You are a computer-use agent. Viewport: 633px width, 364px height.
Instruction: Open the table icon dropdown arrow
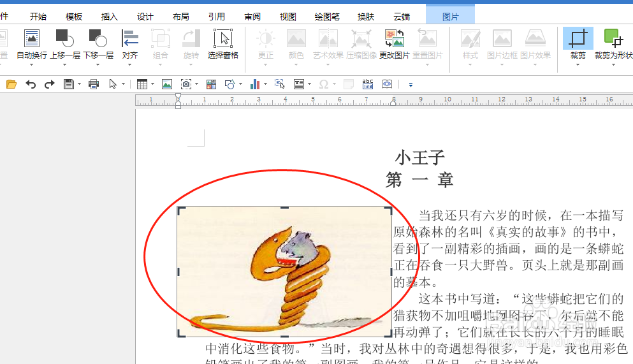point(152,84)
